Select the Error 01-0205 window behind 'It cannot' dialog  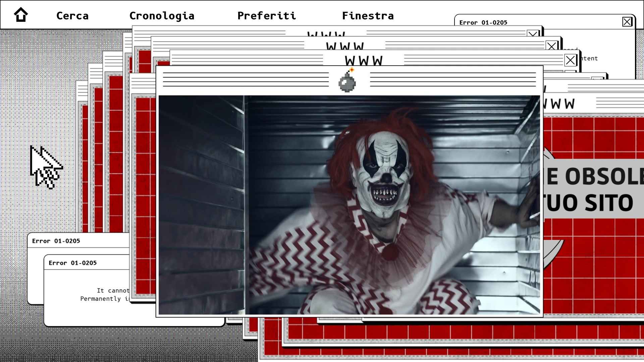pos(56,241)
